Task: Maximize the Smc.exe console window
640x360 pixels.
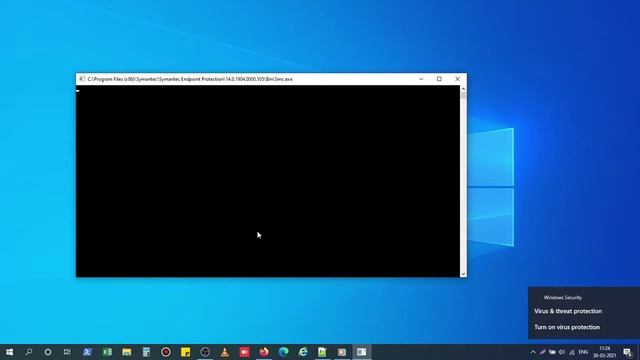Action: coord(439,79)
